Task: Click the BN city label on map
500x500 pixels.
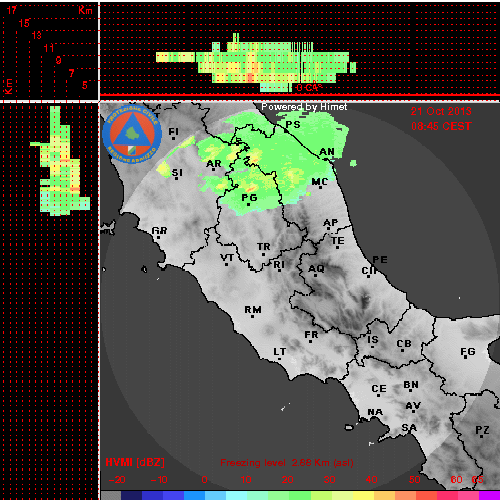Action: 411,385
